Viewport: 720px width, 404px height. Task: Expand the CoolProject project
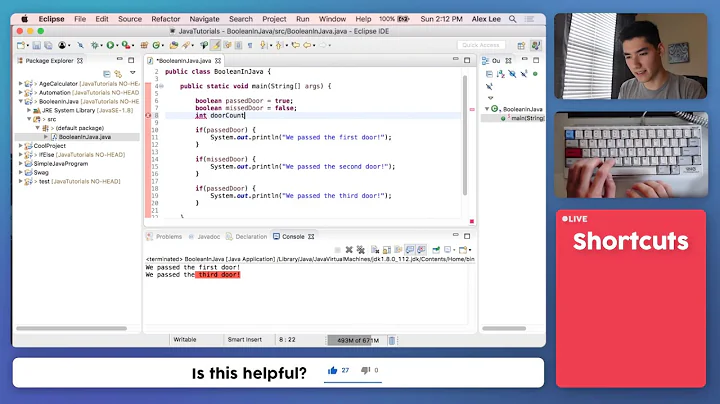21,146
